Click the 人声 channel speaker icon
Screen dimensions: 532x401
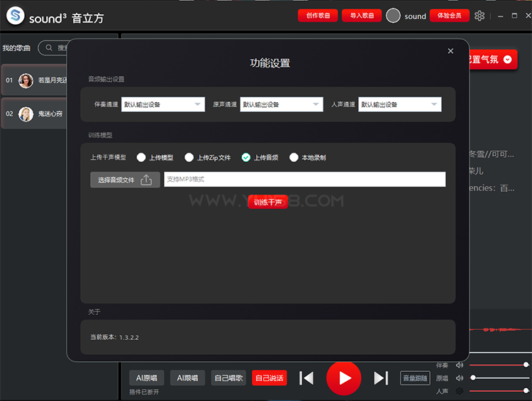460,391
